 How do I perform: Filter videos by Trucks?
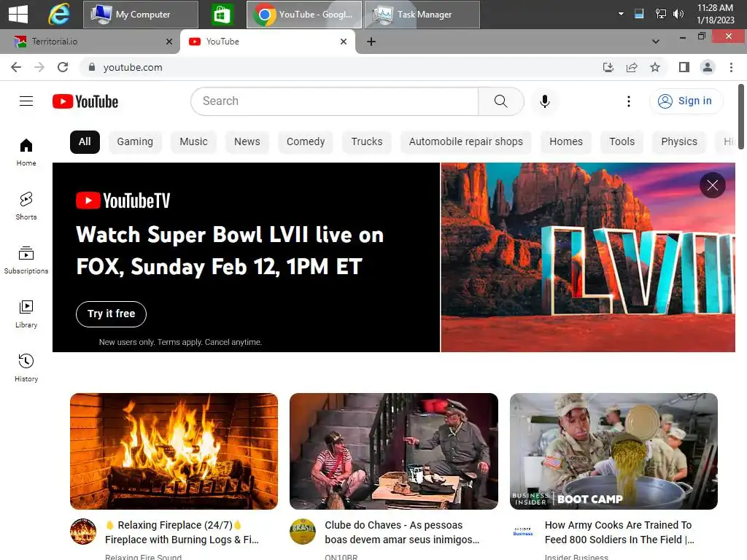pyautogui.click(x=367, y=142)
